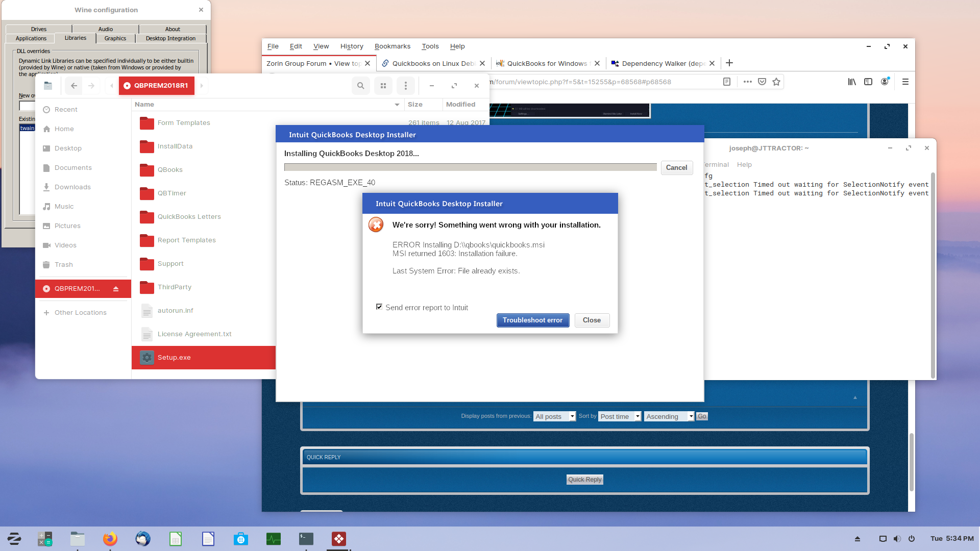Open Firefox hamburger menu
The width and height of the screenshot is (980, 551).
coord(905,82)
